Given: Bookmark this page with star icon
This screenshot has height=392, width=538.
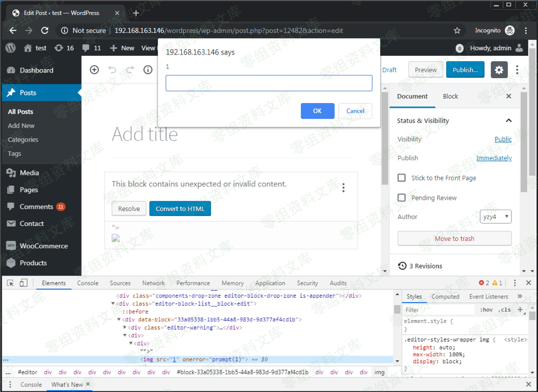Looking at the screenshot, I should click(457, 31).
